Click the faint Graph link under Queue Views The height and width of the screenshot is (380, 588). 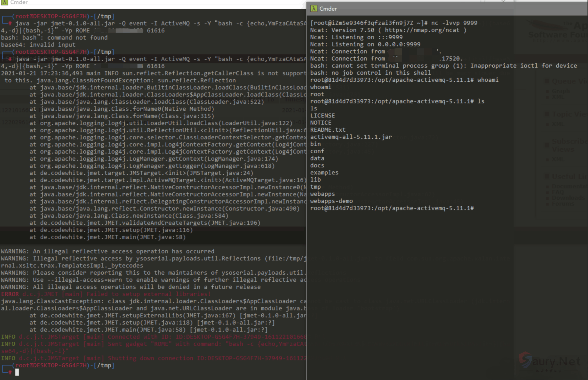pyautogui.click(x=561, y=91)
